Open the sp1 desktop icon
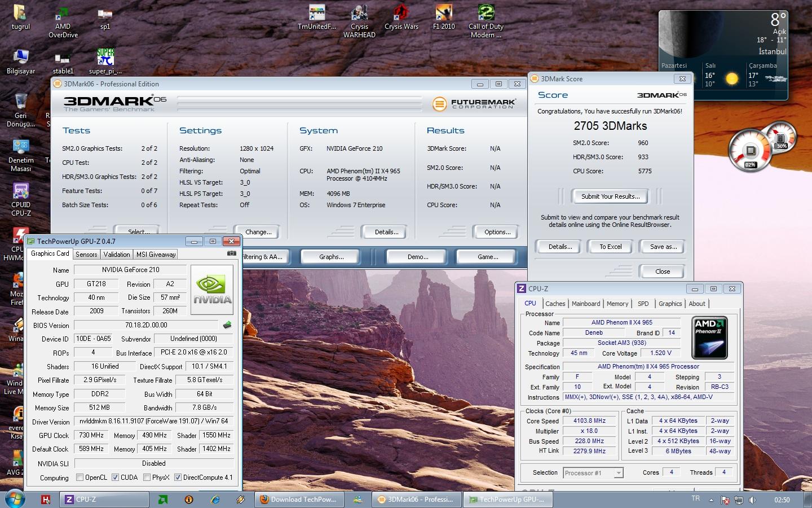This screenshot has height=508, width=812. pyautogui.click(x=105, y=17)
